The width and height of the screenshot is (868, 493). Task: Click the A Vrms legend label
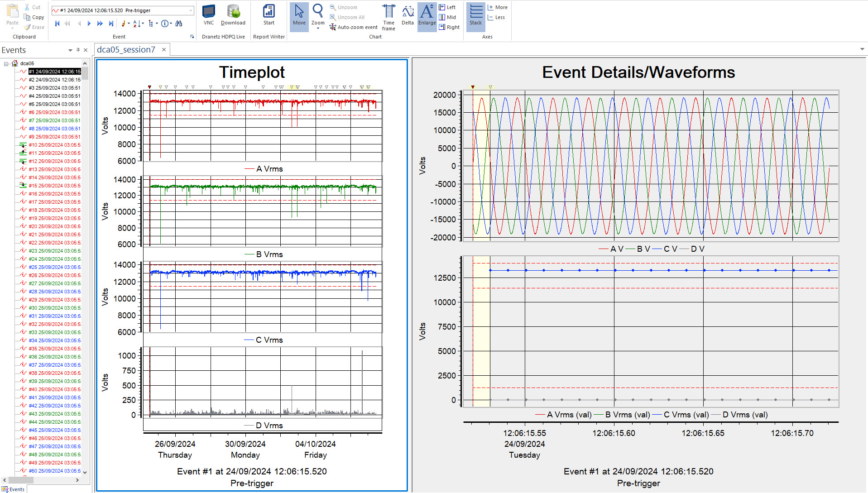coord(269,169)
